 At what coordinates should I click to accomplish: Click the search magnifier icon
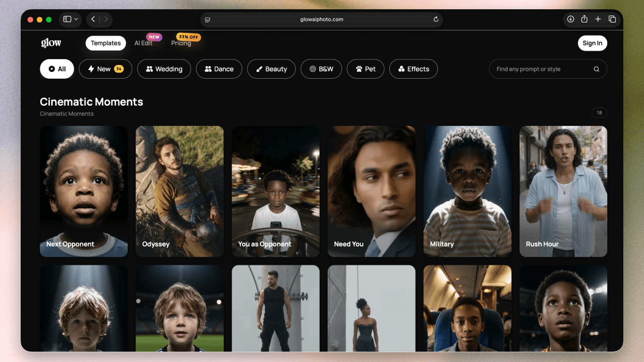[x=596, y=69]
